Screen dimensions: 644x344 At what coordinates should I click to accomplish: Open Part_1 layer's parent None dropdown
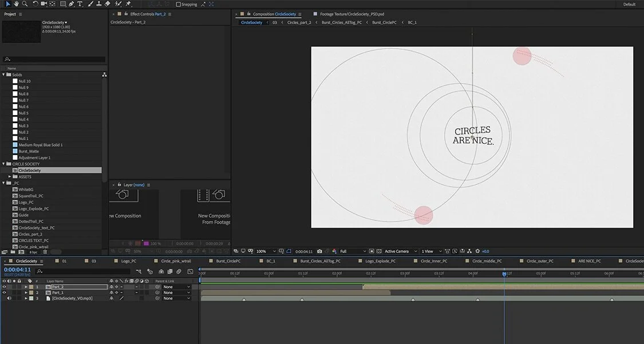point(177,292)
